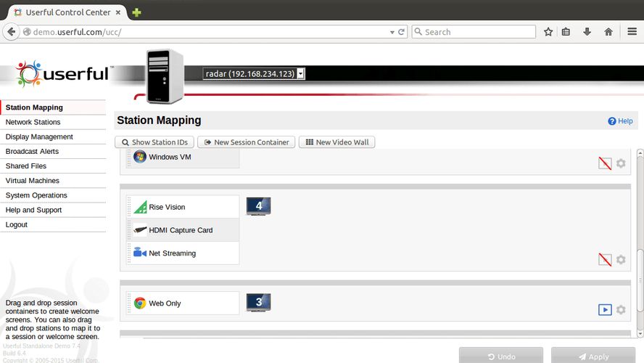Click station monitor number 3
The width and height of the screenshot is (644, 363).
(x=258, y=303)
